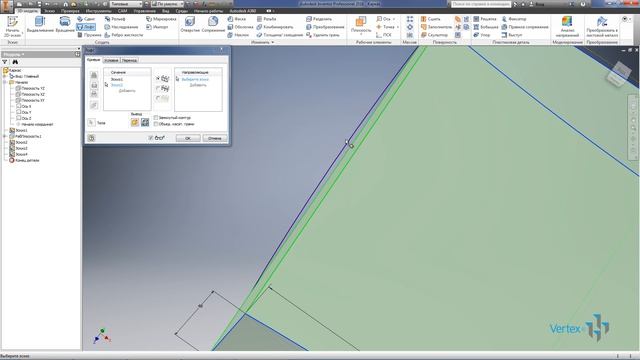640x360 pixels.
Task: Switch to the Эскиз ribbon tab
Action: click(49, 11)
